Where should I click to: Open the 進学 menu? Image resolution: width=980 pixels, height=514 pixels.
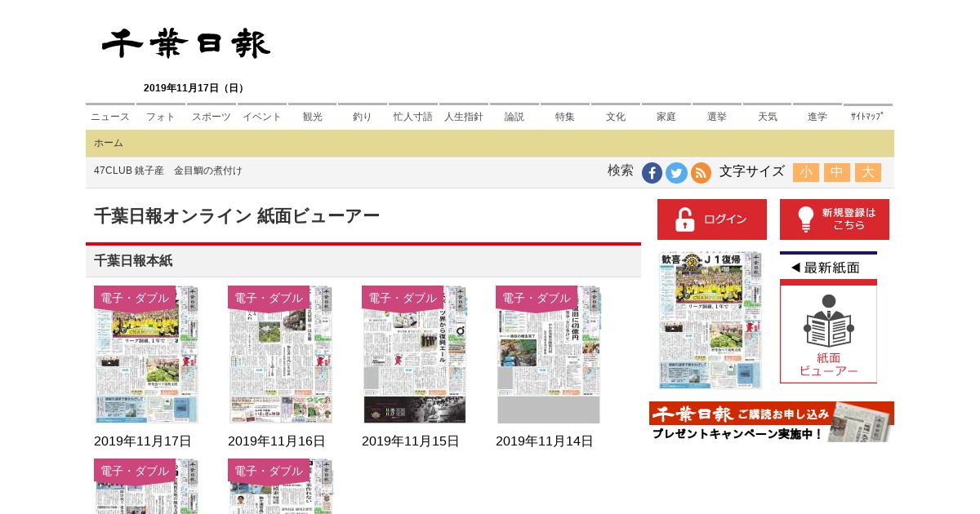coord(817,116)
